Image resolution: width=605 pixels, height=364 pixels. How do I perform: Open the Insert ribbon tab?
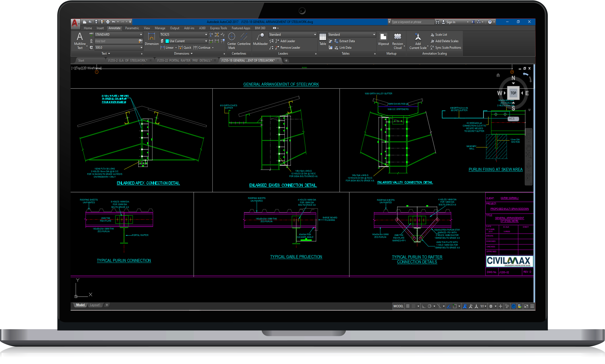click(x=100, y=28)
